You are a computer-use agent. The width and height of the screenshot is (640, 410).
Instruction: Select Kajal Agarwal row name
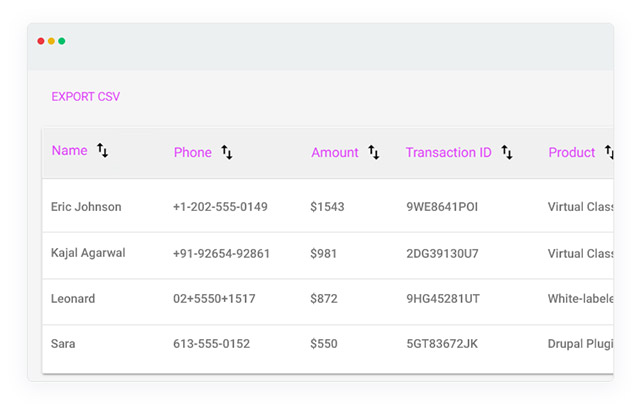tap(88, 253)
